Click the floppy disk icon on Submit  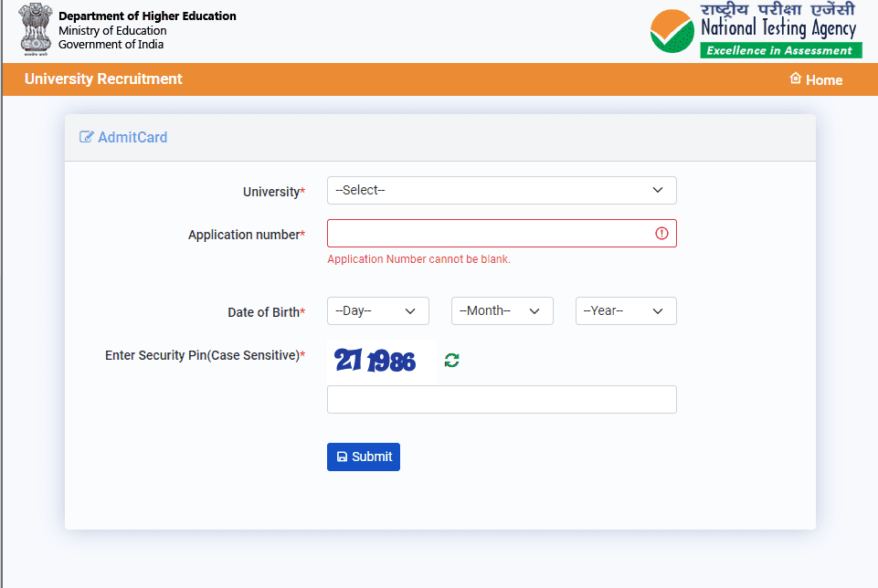tap(342, 457)
